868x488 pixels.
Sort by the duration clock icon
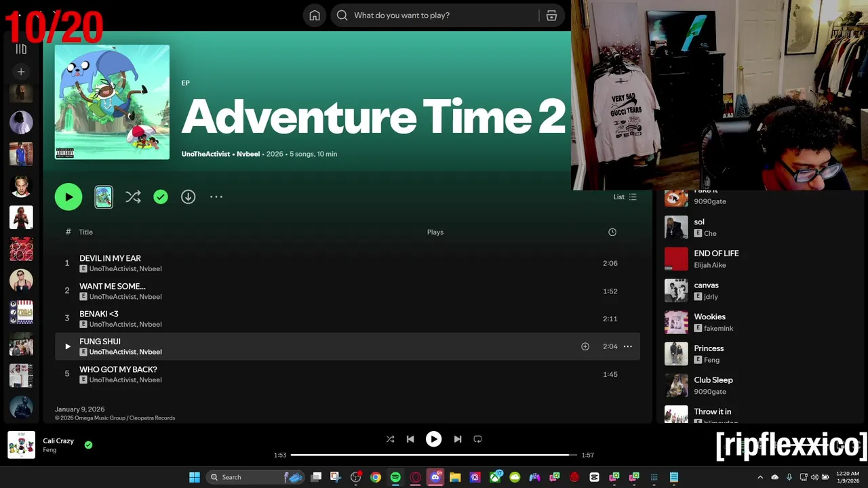click(612, 232)
